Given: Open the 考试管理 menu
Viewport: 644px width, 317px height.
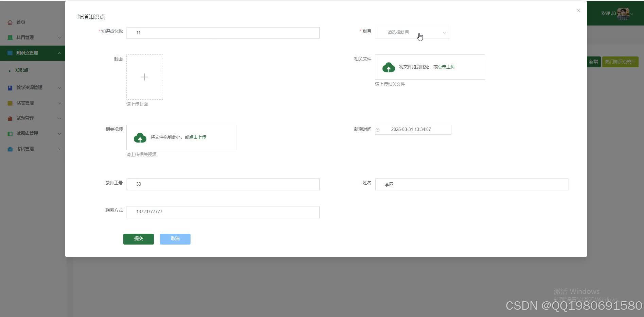Looking at the screenshot, I should [33, 149].
